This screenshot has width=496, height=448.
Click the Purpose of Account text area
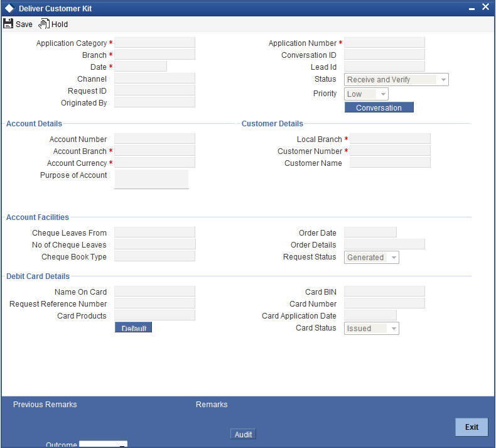point(151,180)
